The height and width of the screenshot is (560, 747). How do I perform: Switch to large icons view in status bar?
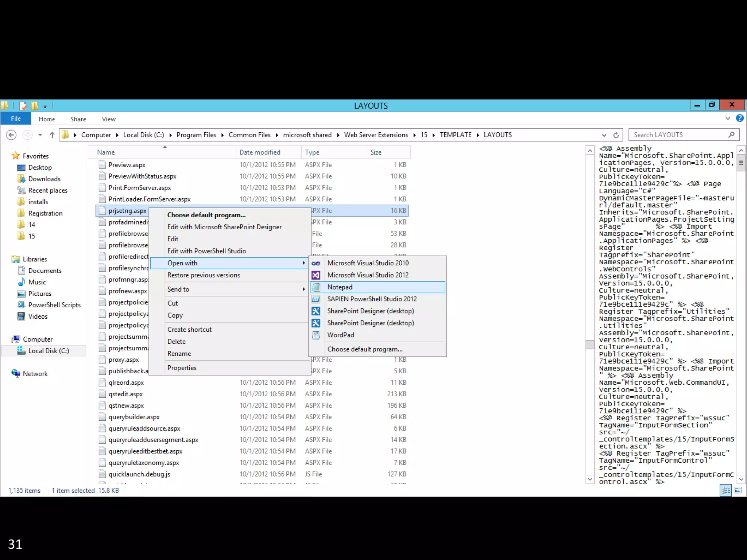click(x=738, y=490)
